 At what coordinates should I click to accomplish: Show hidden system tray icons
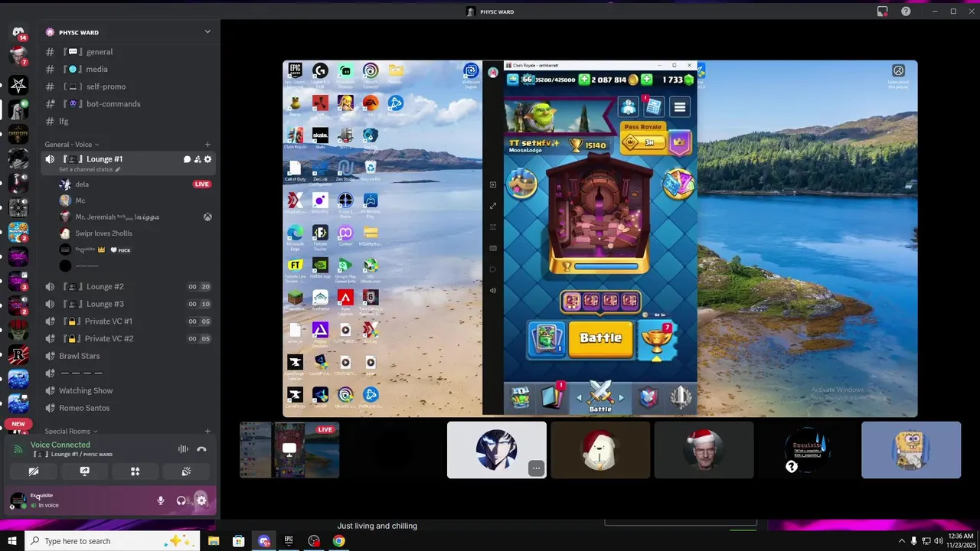tap(902, 541)
